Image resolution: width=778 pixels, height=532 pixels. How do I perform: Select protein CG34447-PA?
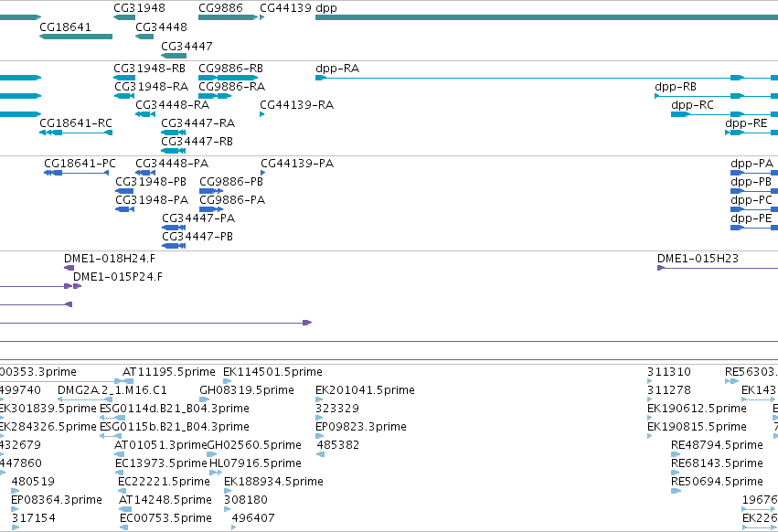198,218
